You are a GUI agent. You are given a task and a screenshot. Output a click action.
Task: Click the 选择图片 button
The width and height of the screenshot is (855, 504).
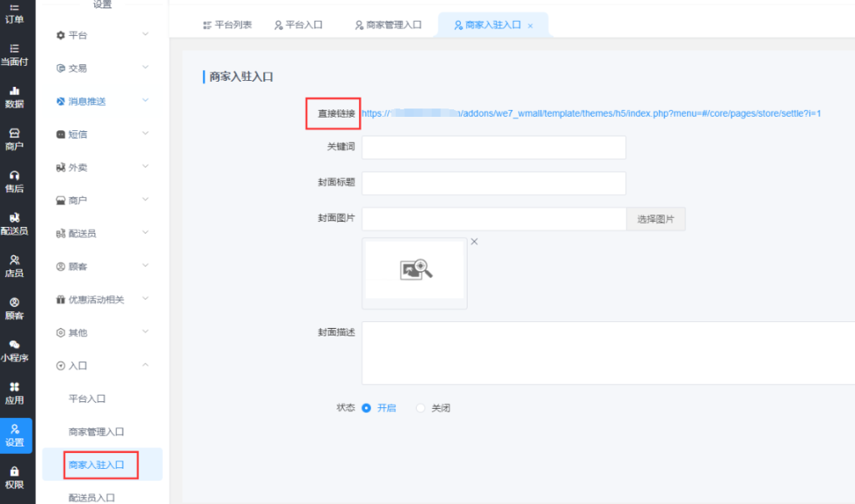tap(655, 219)
